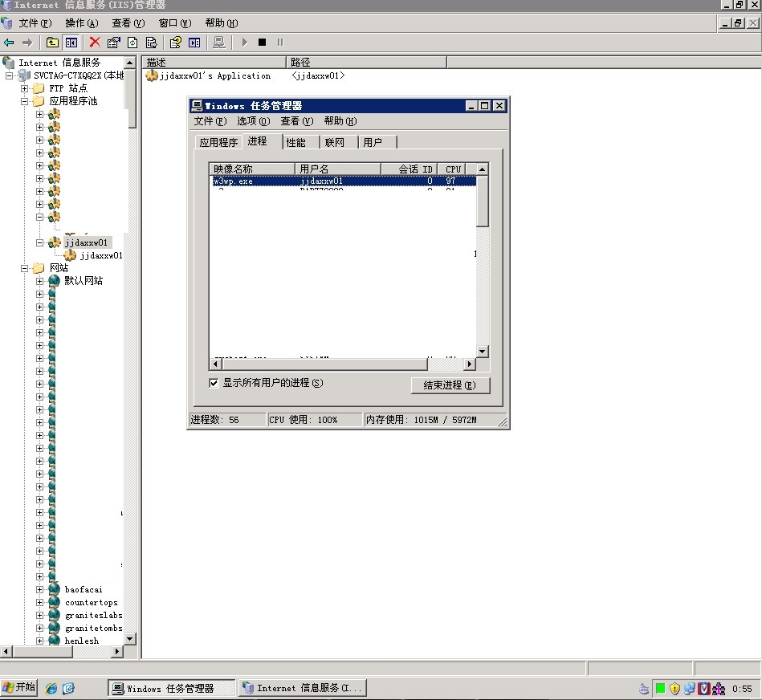Switch to the 应用程序 tab
762x700 pixels.
[218, 142]
